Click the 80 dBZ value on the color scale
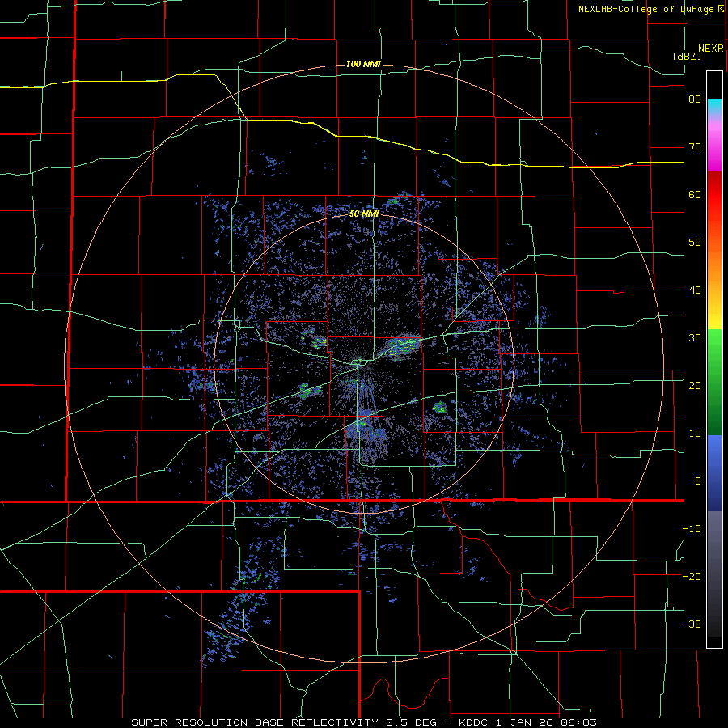 (695, 99)
